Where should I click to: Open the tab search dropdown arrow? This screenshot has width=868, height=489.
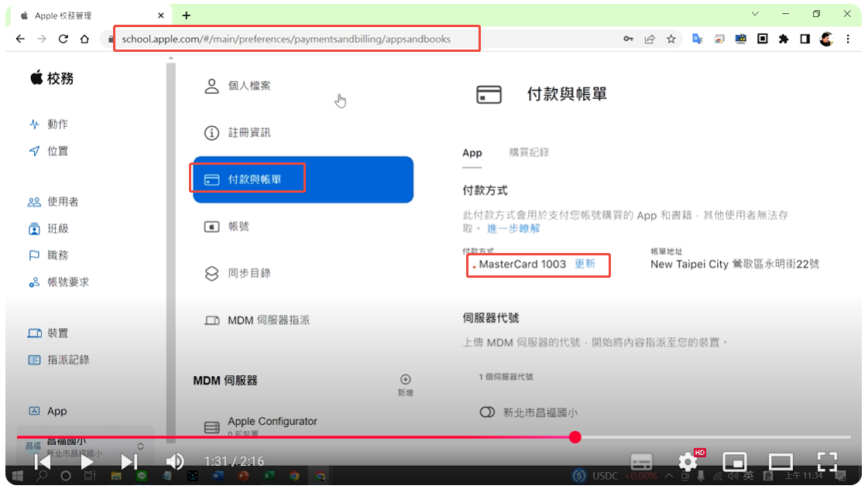click(755, 14)
